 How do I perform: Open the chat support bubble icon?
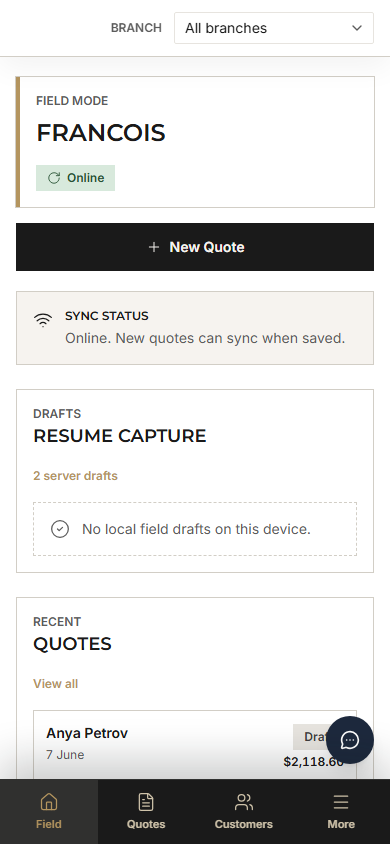[350, 740]
